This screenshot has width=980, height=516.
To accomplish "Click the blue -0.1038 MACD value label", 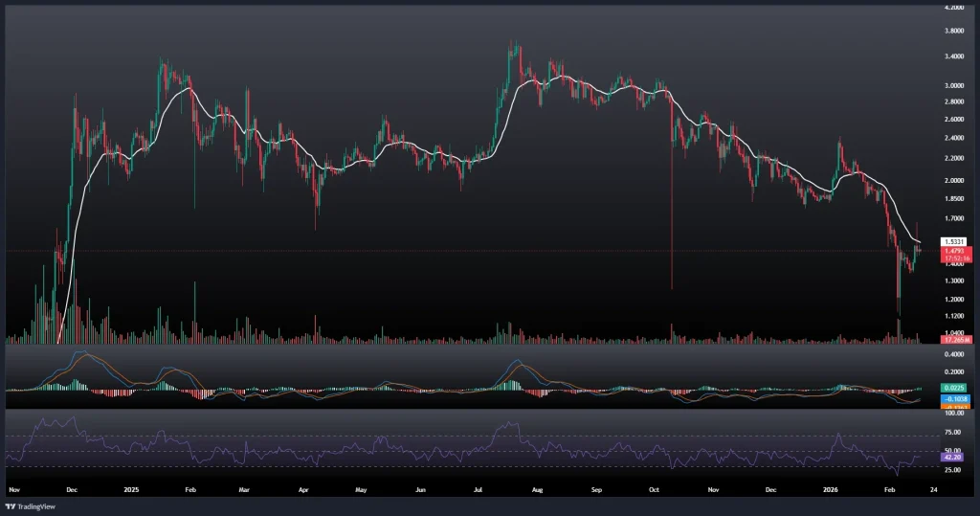I will pyautogui.click(x=954, y=397).
